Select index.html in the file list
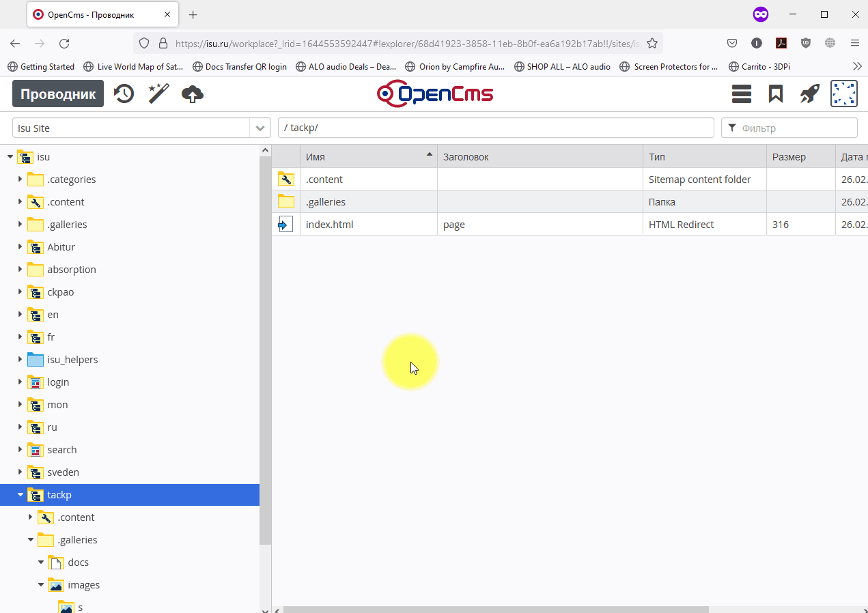Viewport: 868px width, 613px height. pos(330,223)
